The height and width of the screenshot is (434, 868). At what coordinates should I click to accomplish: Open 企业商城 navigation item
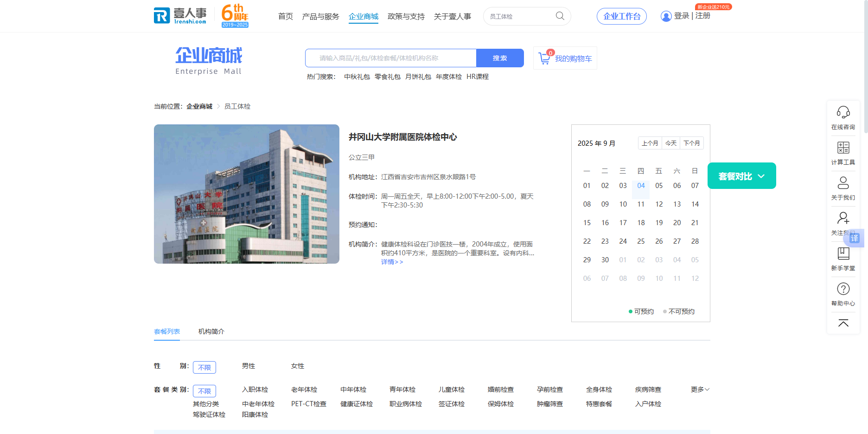364,16
